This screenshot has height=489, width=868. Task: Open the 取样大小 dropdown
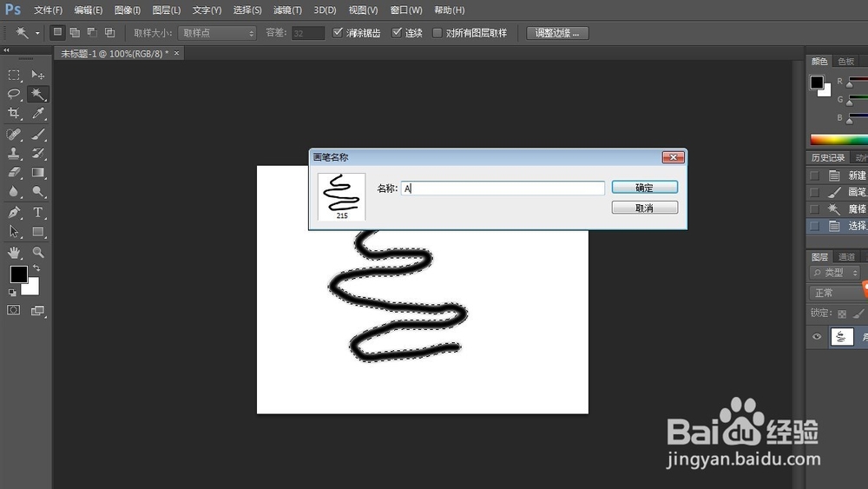tap(217, 33)
